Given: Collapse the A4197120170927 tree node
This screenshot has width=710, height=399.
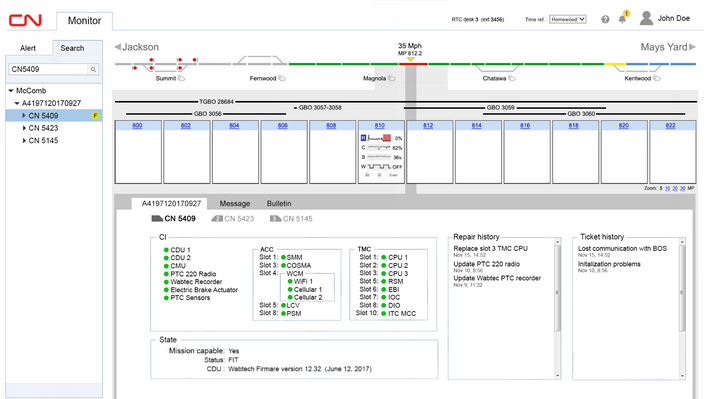Looking at the screenshot, I should [x=17, y=103].
